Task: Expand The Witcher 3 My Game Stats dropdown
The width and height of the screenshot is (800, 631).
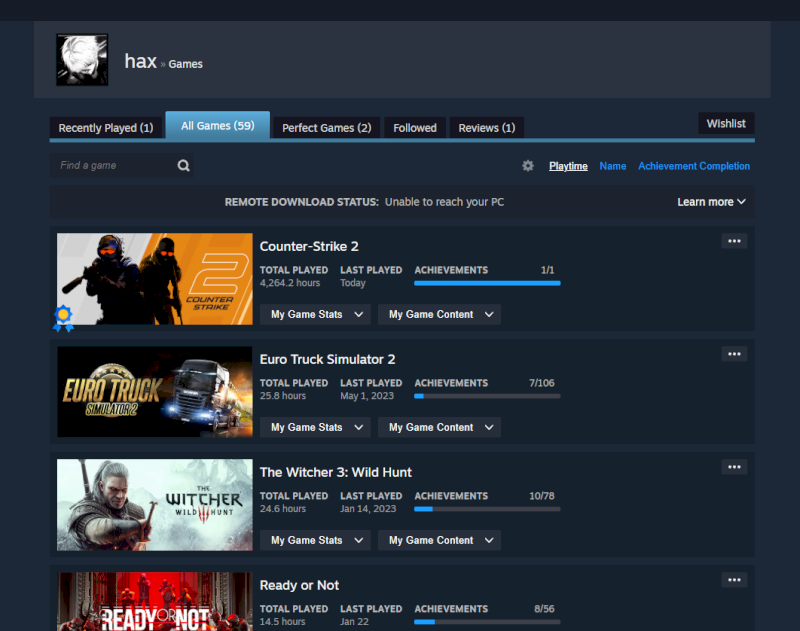Action: pyautogui.click(x=315, y=540)
